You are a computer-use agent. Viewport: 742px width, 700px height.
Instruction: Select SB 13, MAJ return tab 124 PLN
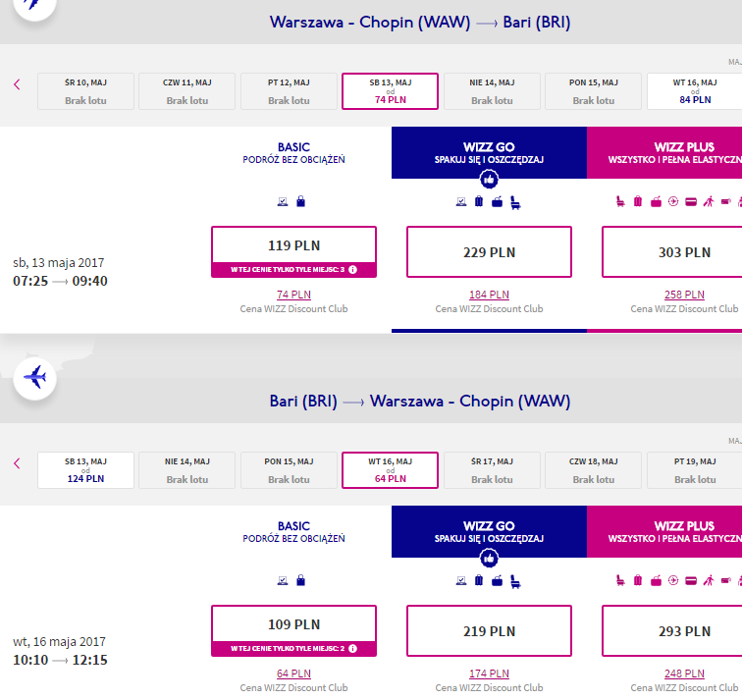85,470
